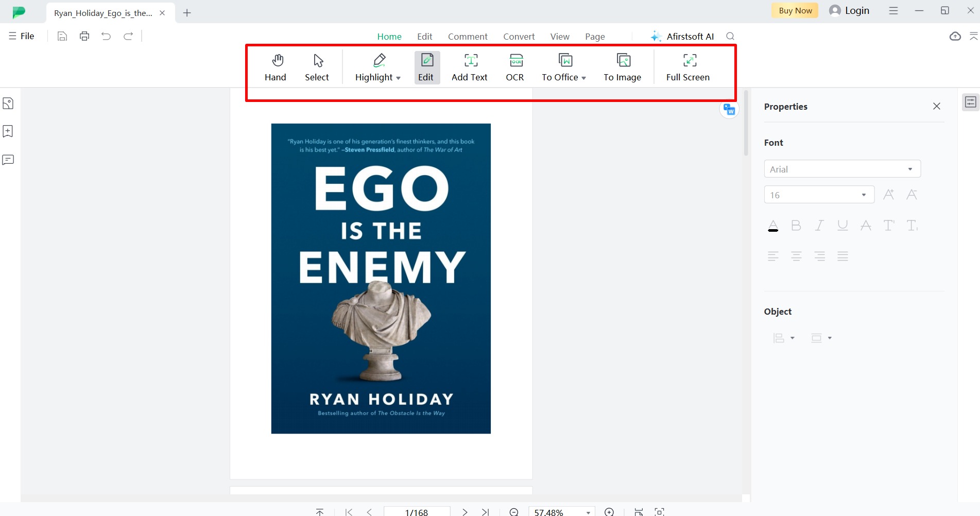Image resolution: width=980 pixels, height=516 pixels.
Task: Switch to the Edit ribbon tab
Action: pyautogui.click(x=425, y=37)
